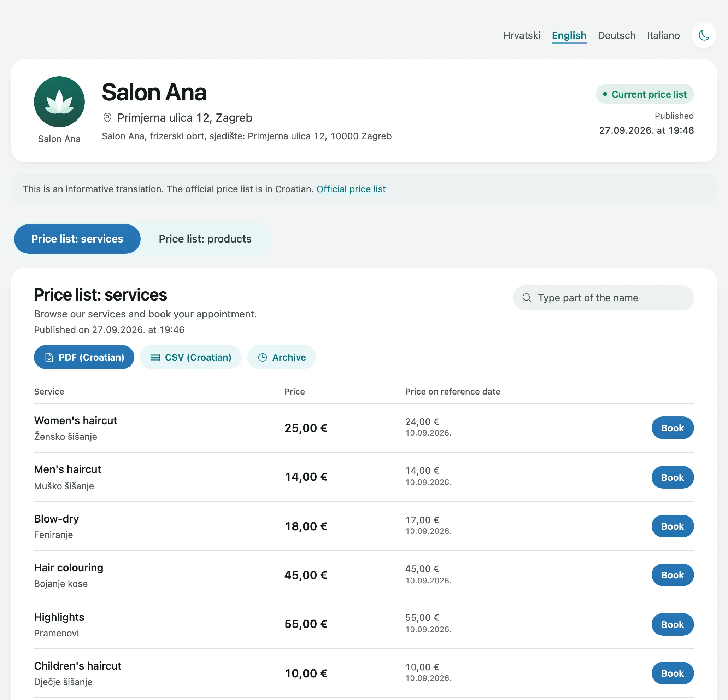Image resolution: width=728 pixels, height=700 pixels.
Task: Book the Men's haircut service
Action: 672,477
